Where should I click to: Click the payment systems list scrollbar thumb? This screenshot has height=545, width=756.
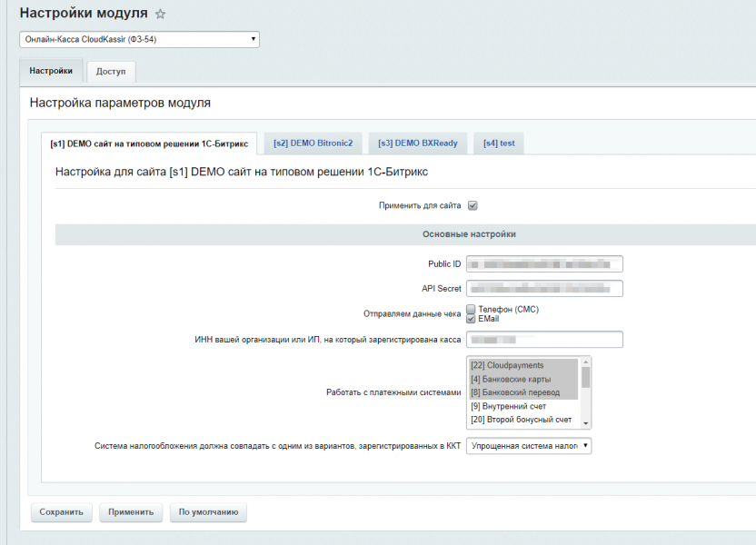click(586, 377)
